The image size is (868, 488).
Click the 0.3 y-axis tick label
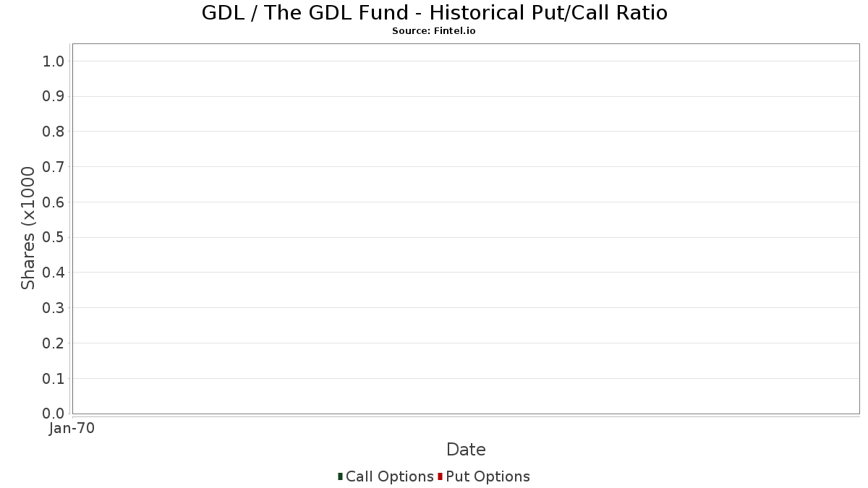point(54,308)
